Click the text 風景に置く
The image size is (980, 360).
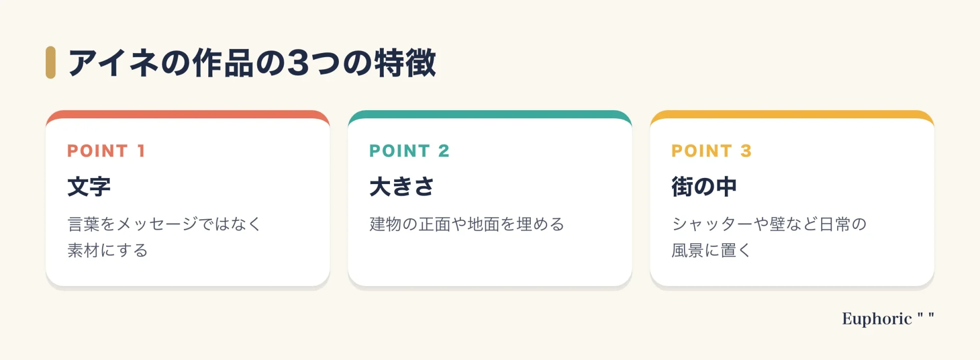tap(711, 250)
